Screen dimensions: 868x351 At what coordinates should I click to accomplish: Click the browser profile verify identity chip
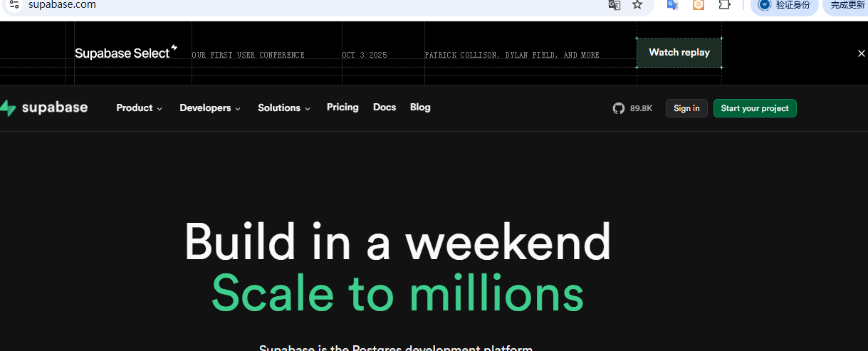pos(784,5)
